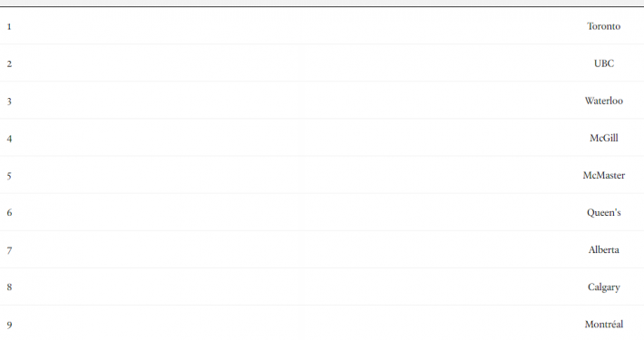The image size is (644, 340).
Task: Select the UBC entry
Action: click(x=604, y=63)
